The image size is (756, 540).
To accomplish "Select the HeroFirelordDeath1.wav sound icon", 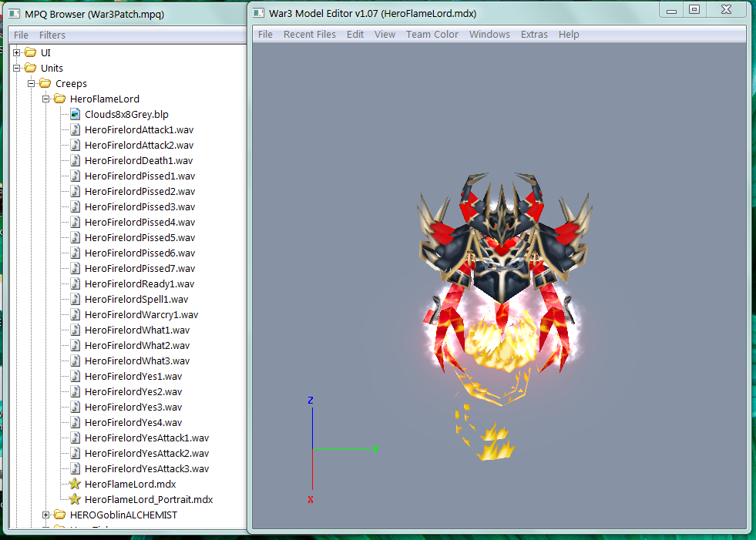I will point(76,160).
